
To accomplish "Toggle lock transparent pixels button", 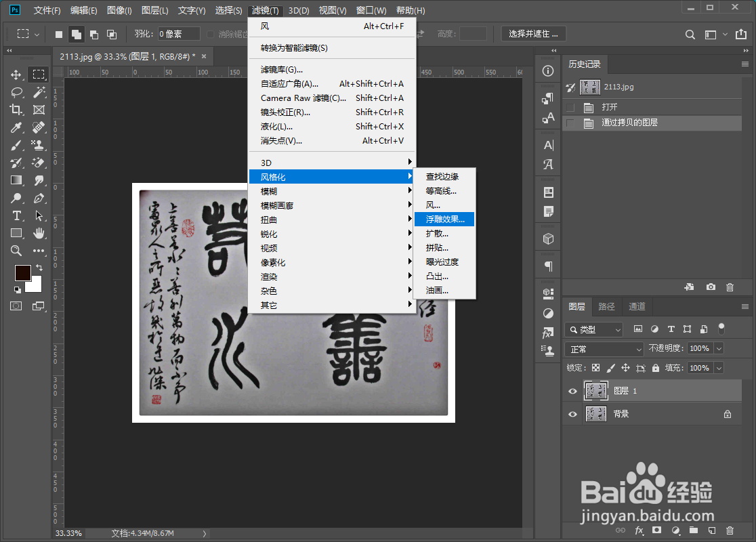I will 596,368.
